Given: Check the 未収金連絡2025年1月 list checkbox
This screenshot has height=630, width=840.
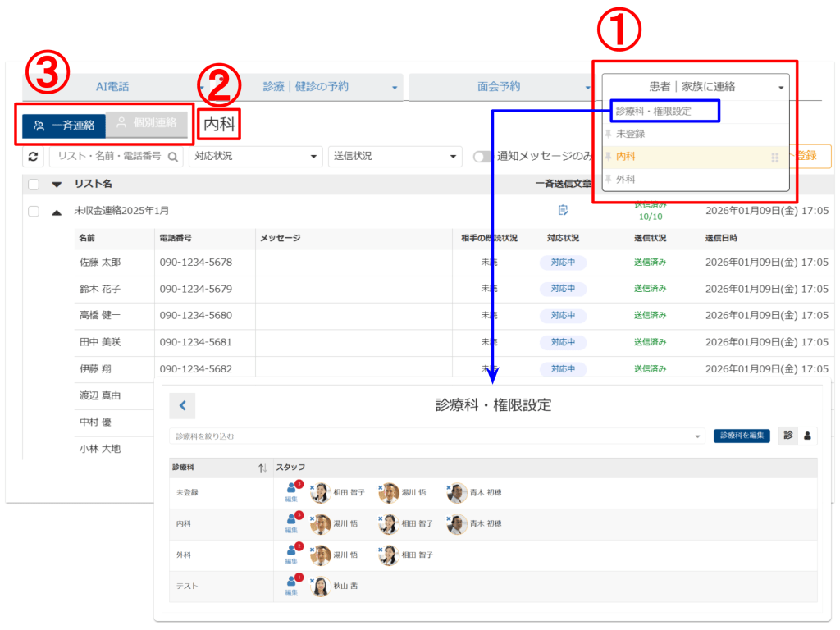Looking at the screenshot, I should click(34, 211).
